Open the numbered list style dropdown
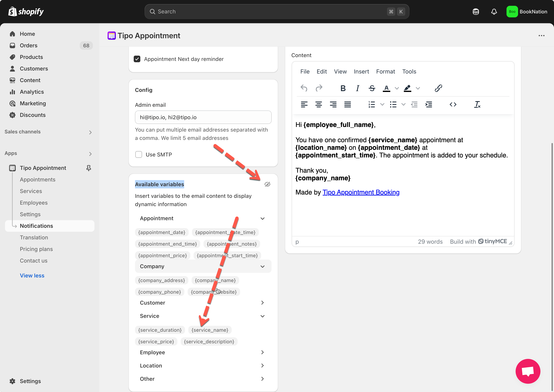Image resolution: width=554 pixels, height=392 pixels. pos(382,104)
